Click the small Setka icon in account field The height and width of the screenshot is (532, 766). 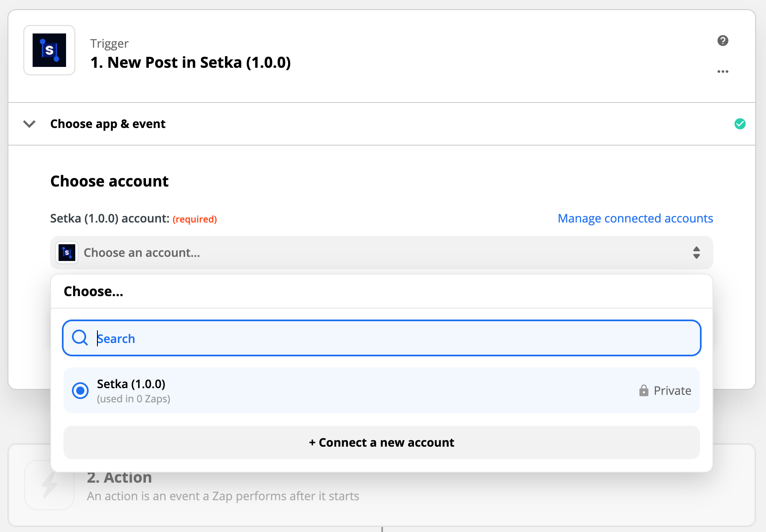67,253
